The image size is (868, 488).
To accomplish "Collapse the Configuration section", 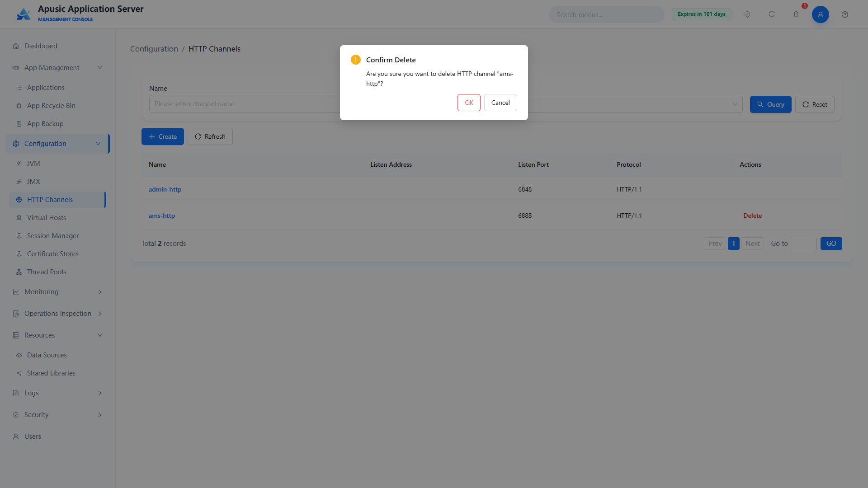I will point(58,144).
